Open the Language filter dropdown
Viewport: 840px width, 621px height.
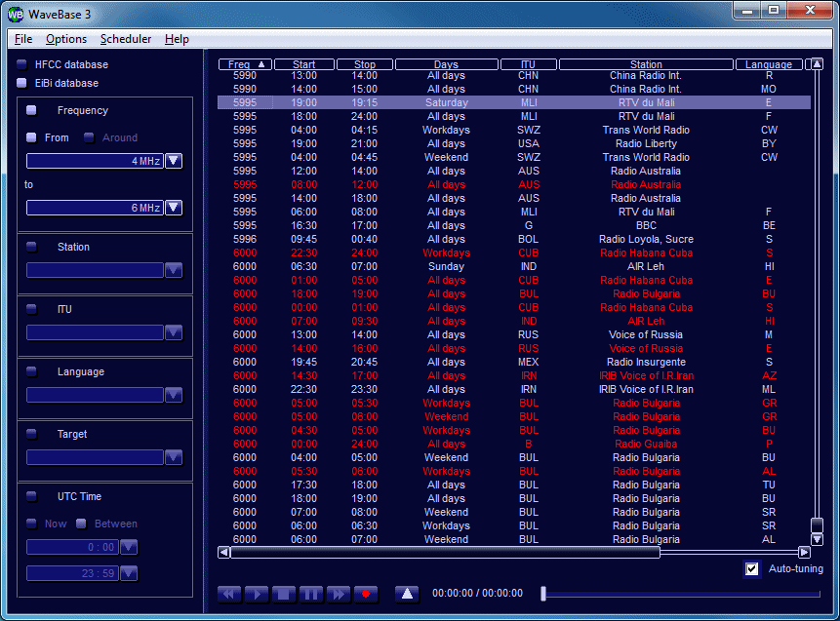click(x=174, y=395)
